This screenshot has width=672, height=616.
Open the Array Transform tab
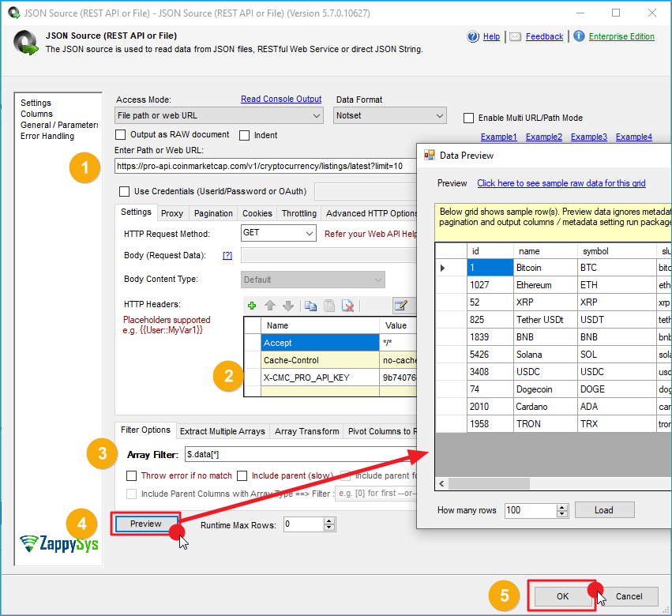(x=307, y=431)
